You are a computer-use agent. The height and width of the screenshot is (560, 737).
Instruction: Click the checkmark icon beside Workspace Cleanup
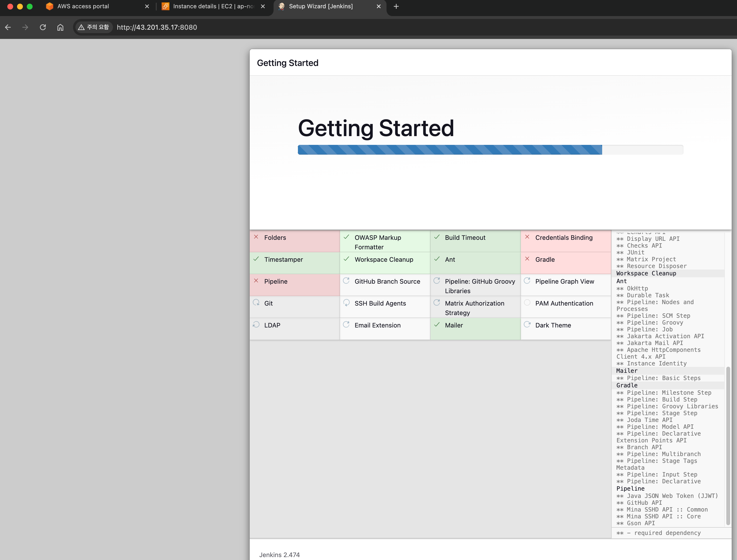pos(347,259)
